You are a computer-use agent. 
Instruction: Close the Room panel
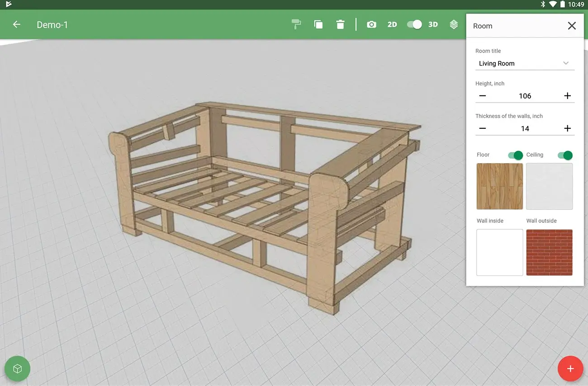click(x=572, y=26)
